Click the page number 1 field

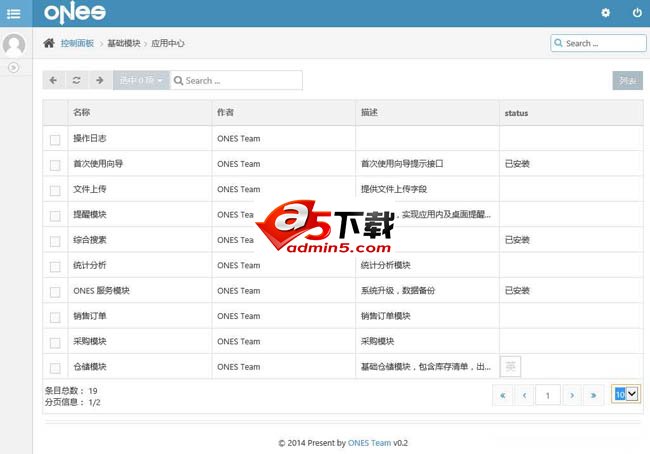(x=548, y=395)
